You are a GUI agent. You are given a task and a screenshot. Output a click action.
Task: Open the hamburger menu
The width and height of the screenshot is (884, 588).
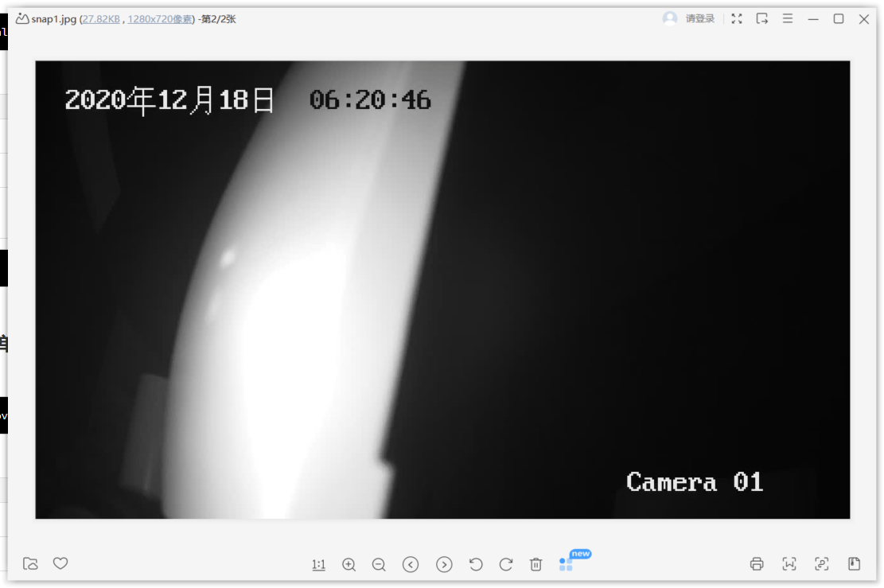pos(788,18)
